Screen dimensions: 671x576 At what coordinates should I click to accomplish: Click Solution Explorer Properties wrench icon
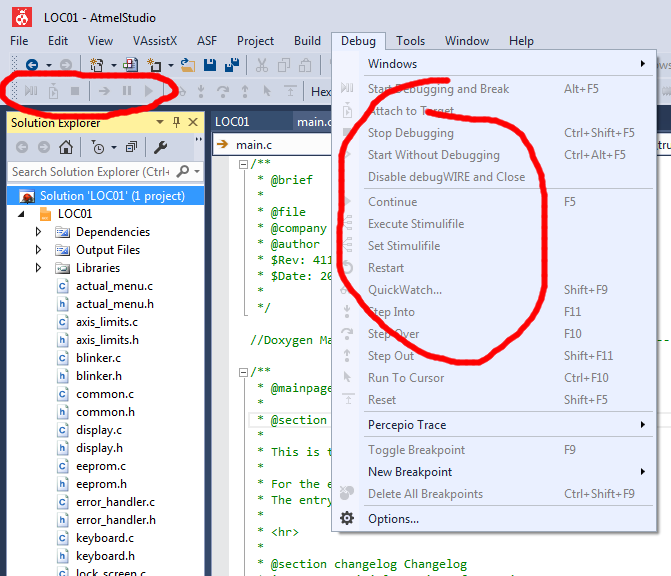pos(160,147)
